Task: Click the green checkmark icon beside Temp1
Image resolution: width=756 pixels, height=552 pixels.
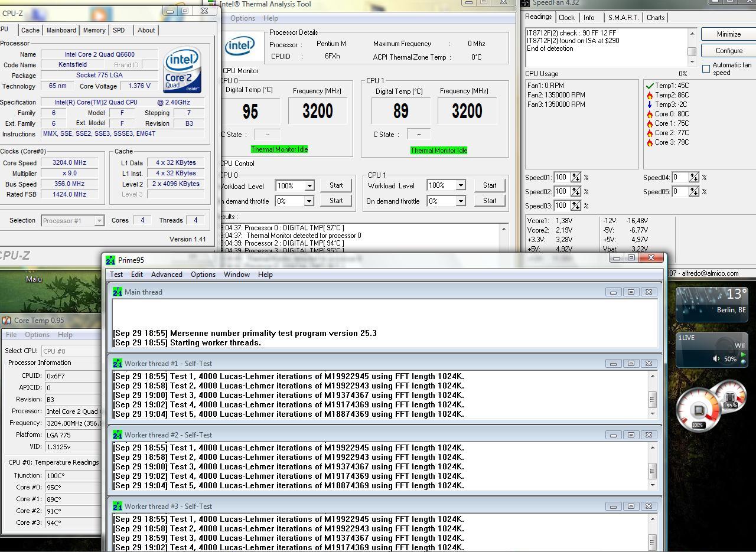Action: click(x=650, y=86)
